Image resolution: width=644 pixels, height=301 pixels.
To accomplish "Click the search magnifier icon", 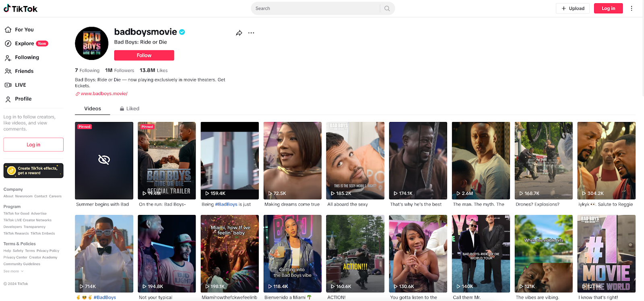I will pos(387,8).
